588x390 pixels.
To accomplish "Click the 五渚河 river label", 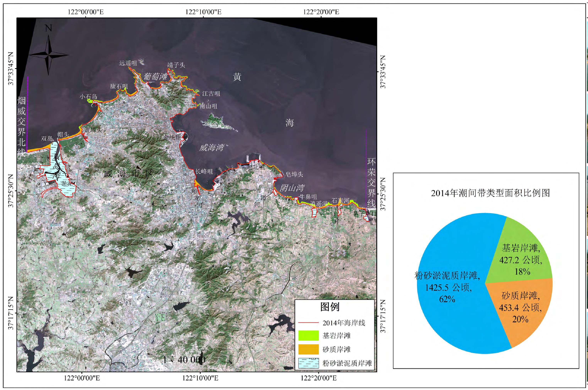I will pos(264,198).
